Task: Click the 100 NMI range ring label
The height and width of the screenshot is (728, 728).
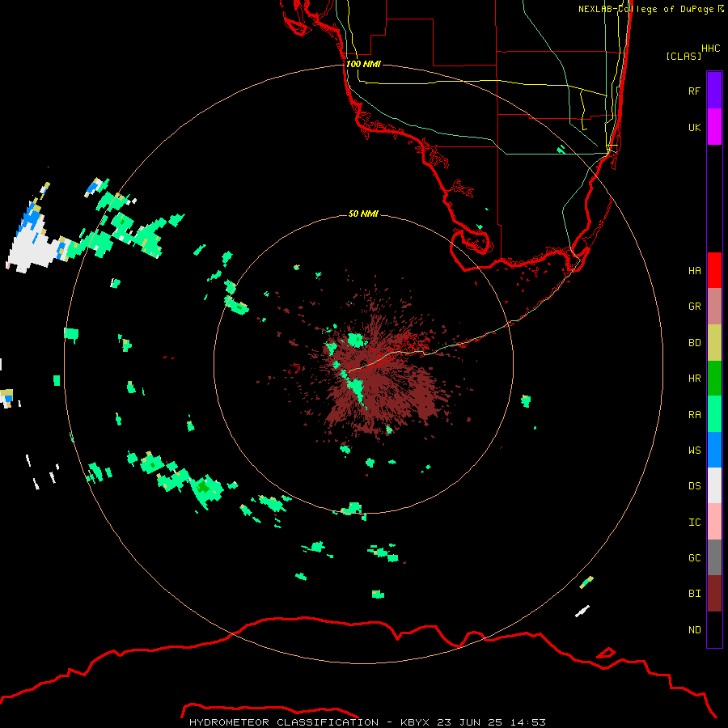Action: coord(363,64)
